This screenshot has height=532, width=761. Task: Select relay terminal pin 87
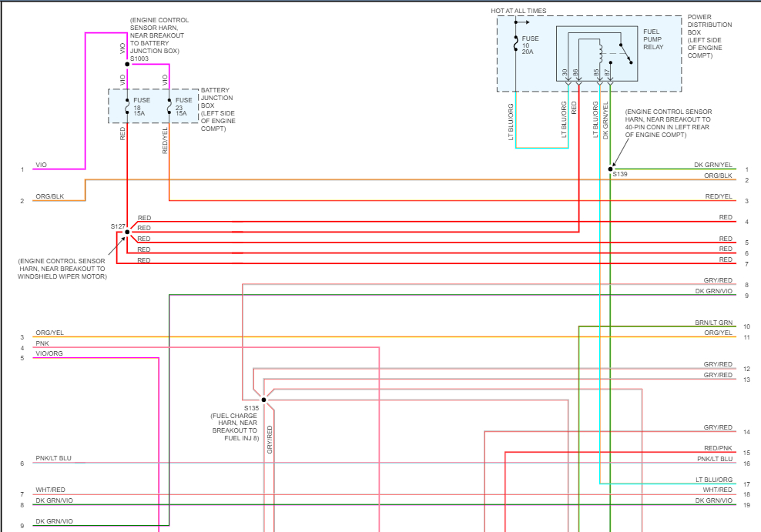tap(607, 73)
